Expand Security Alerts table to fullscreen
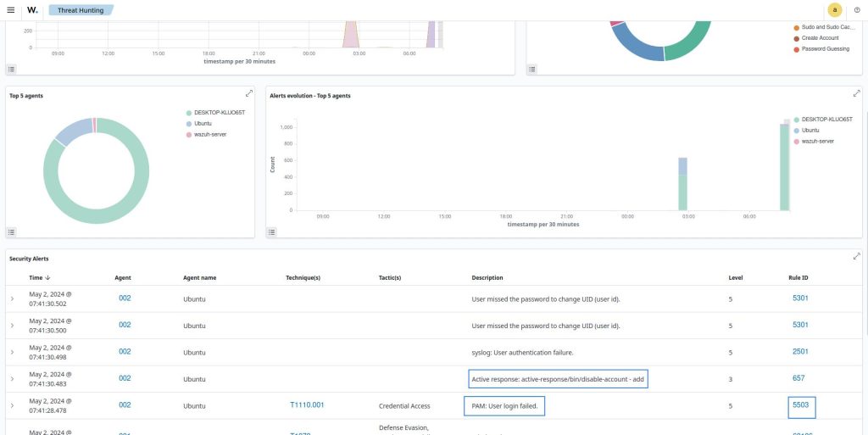 pos(856,256)
